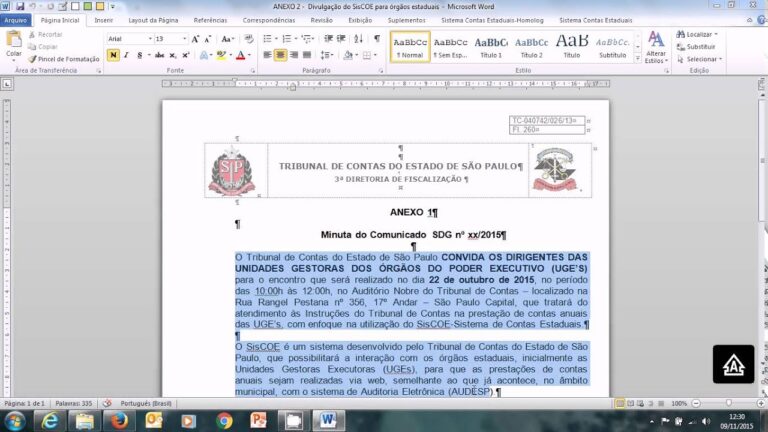Open the font size 13 dropdown
Screen dimensions: 768x432
[x=185, y=39]
